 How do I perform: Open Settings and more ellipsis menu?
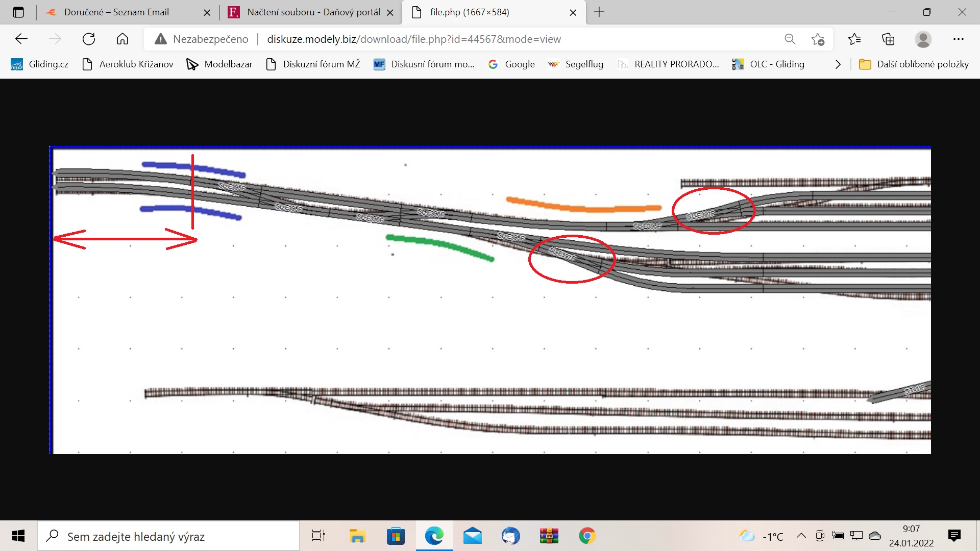coord(958,39)
